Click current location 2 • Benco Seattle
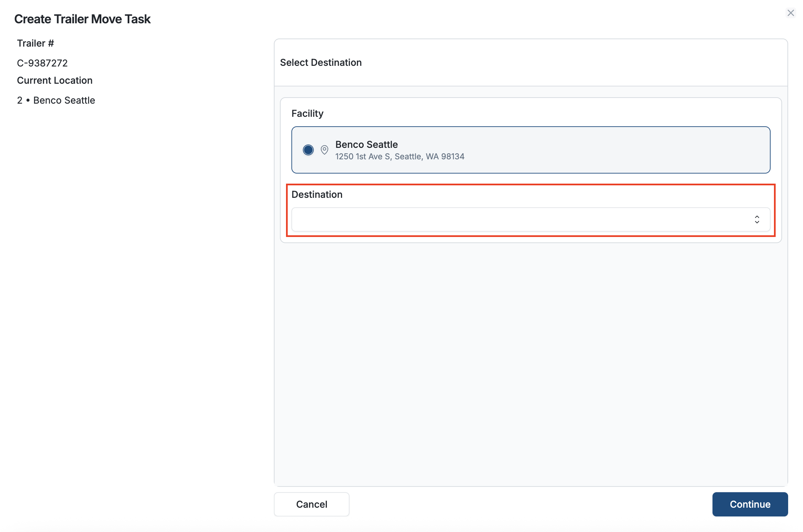Image resolution: width=803 pixels, height=532 pixels. (56, 101)
